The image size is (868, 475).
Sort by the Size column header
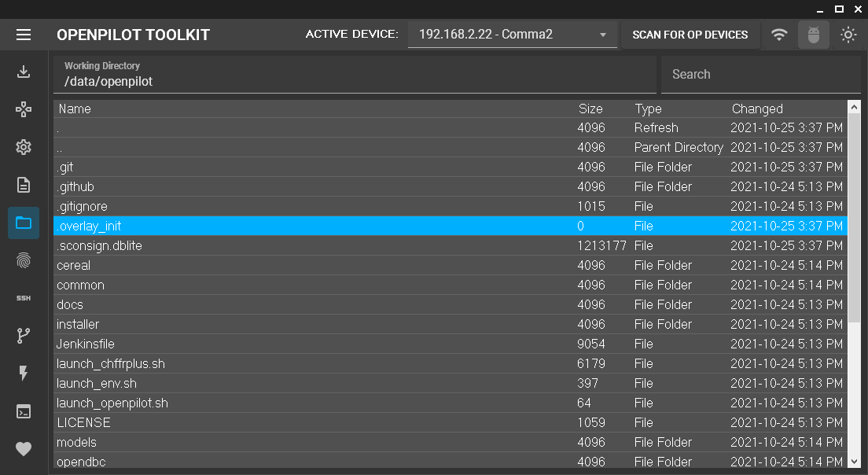click(590, 109)
